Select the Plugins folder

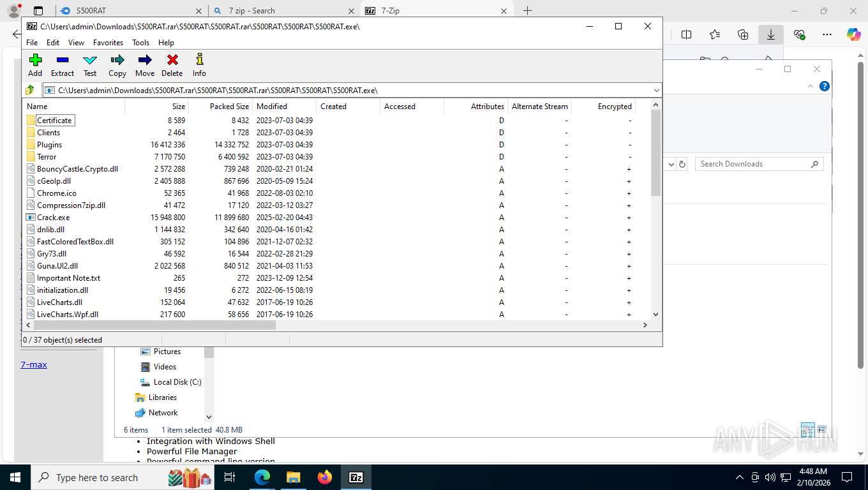[49, 144]
